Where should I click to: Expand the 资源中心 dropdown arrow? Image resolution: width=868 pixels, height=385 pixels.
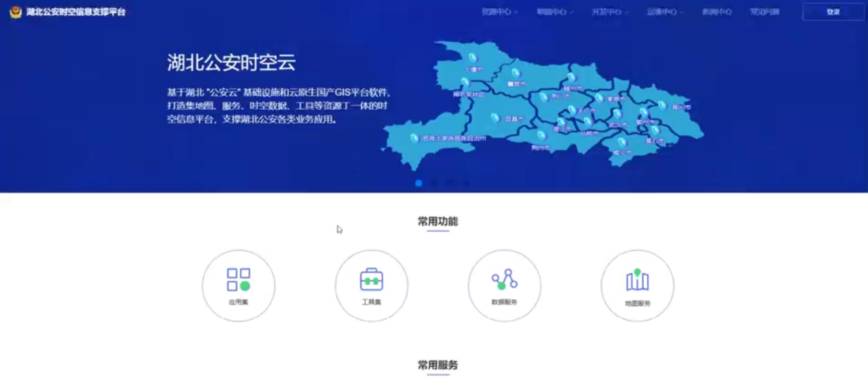(x=516, y=12)
